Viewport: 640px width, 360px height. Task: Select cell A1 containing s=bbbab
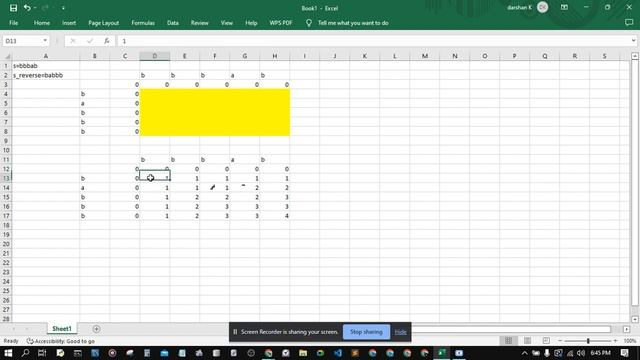click(46, 66)
